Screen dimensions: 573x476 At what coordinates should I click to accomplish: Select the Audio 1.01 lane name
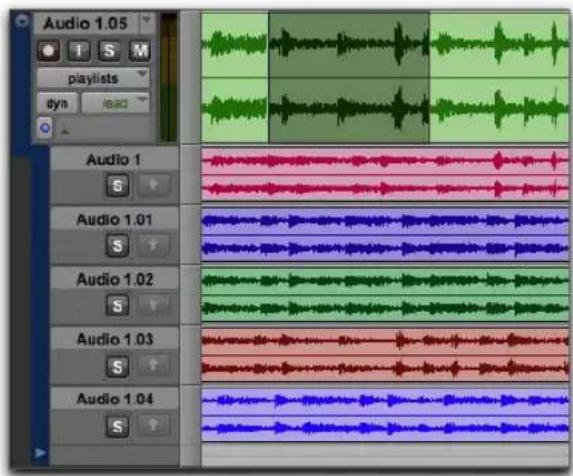tap(114, 220)
